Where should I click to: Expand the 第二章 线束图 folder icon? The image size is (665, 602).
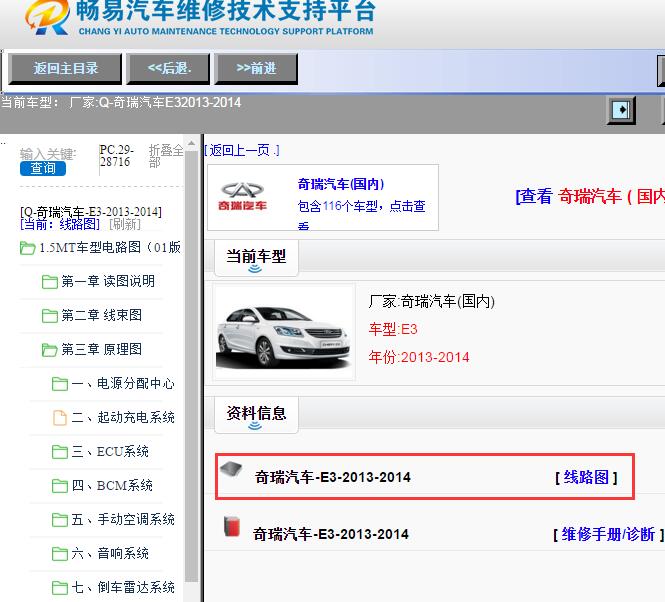point(50,316)
